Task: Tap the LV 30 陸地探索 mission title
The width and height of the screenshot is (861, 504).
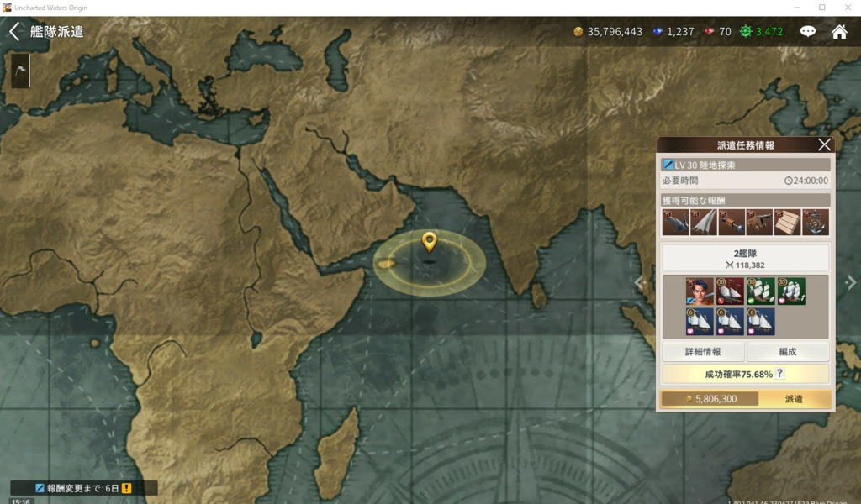Action: pyautogui.click(x=705, y=165)
